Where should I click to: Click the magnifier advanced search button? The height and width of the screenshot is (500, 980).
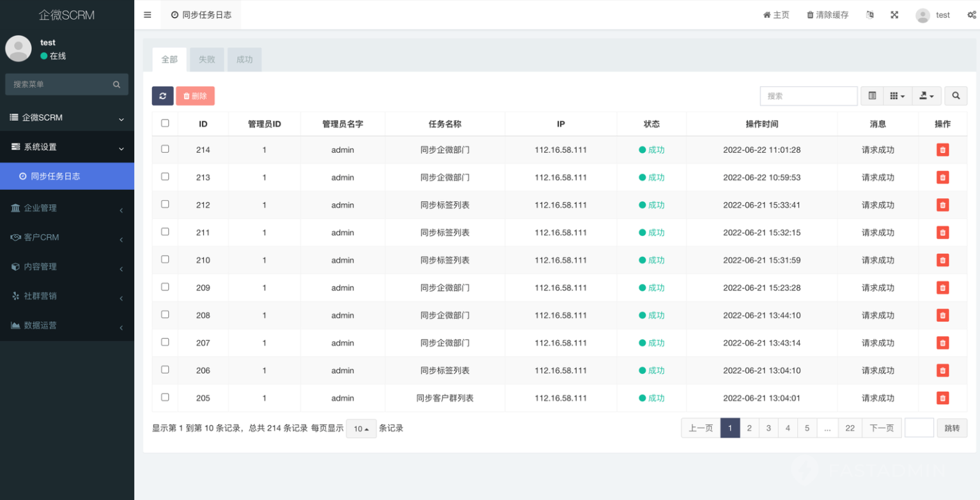[956, 96]
